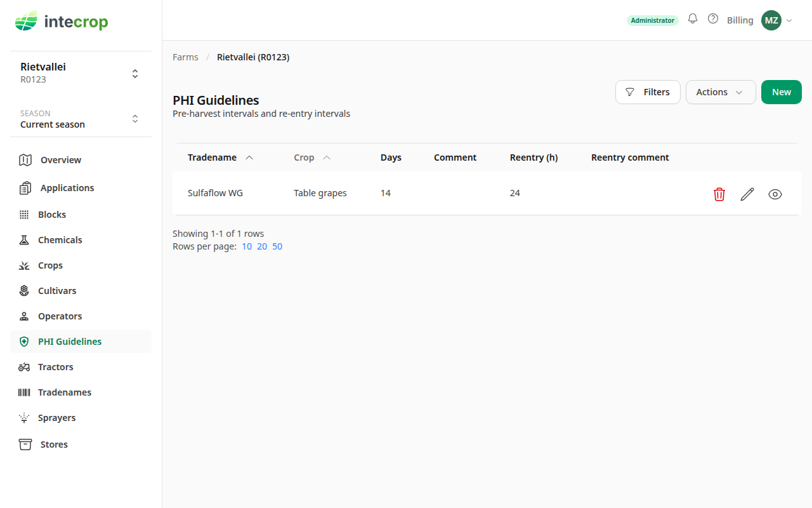Viewport: 812px width, 508px height.
Task: Click the intecrop logo
Action: 62,22
